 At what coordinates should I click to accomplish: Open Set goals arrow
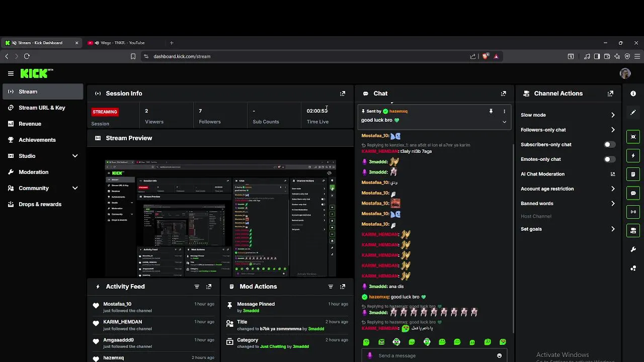pyautogui.click(x=613, y=229)
